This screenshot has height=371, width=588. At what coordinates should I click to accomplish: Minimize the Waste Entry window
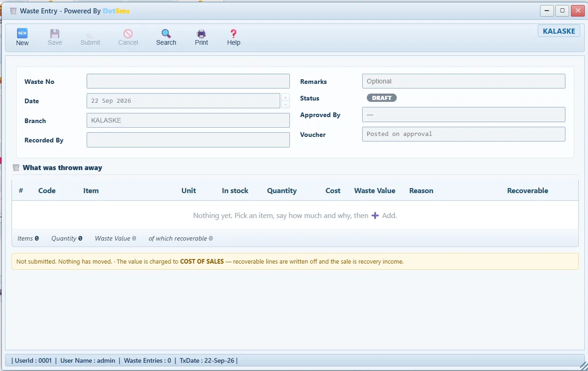click(547, 11)
